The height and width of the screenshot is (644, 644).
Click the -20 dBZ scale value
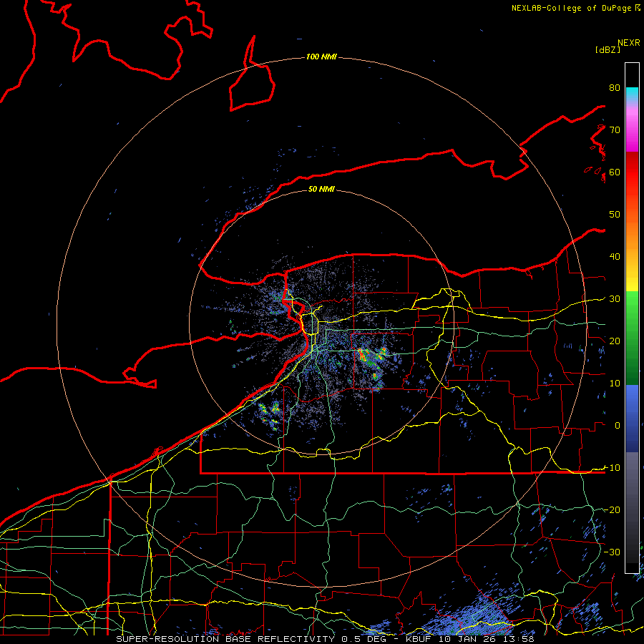pos(612,509)
